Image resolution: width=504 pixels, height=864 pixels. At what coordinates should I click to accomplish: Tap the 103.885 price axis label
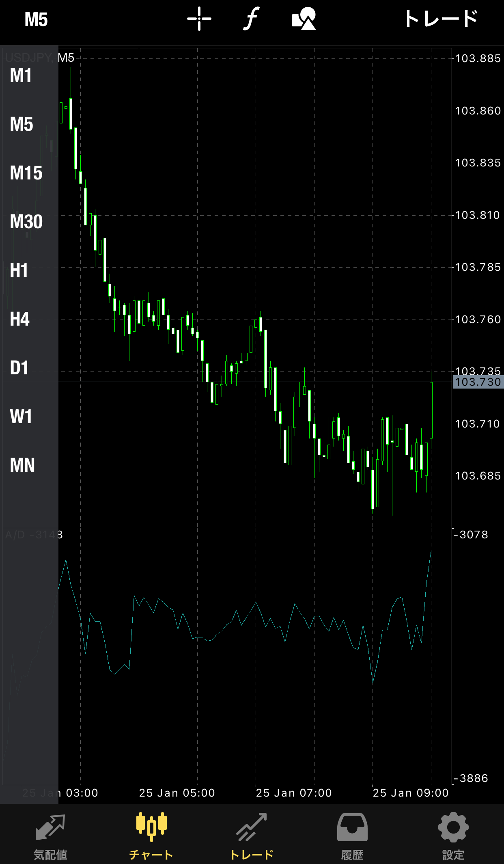coord(478,58)
